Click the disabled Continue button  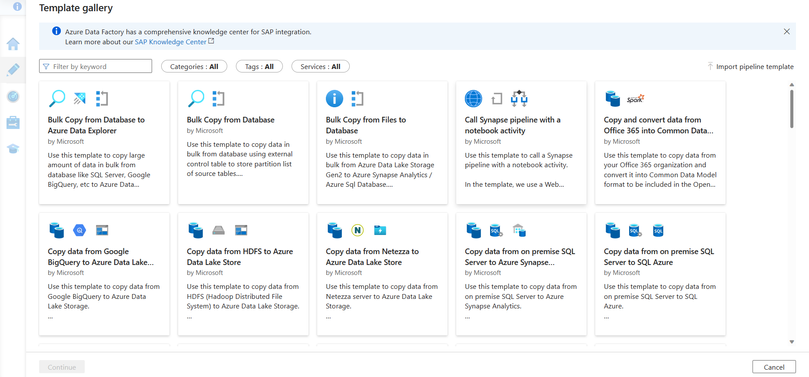[62, 367]
